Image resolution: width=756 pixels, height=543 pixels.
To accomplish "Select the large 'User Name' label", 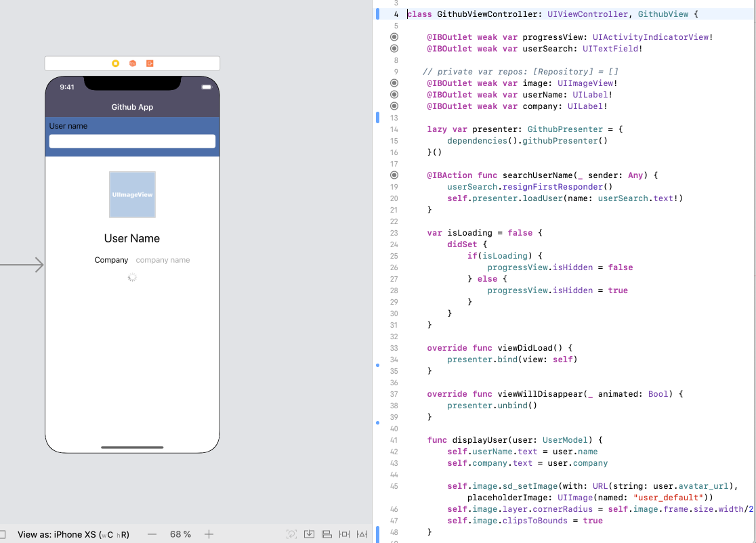I will tap(132, 238).
